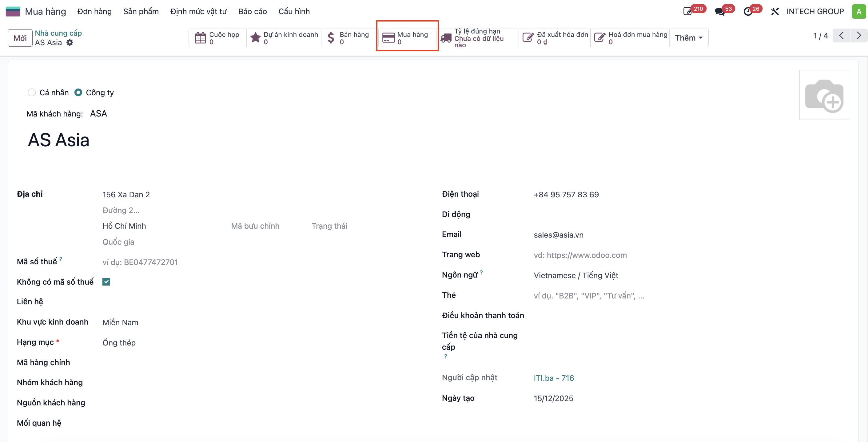Screen dimensions: 868x442
Task: Go to next record with right arrow
Action: (x=859, y=36)
